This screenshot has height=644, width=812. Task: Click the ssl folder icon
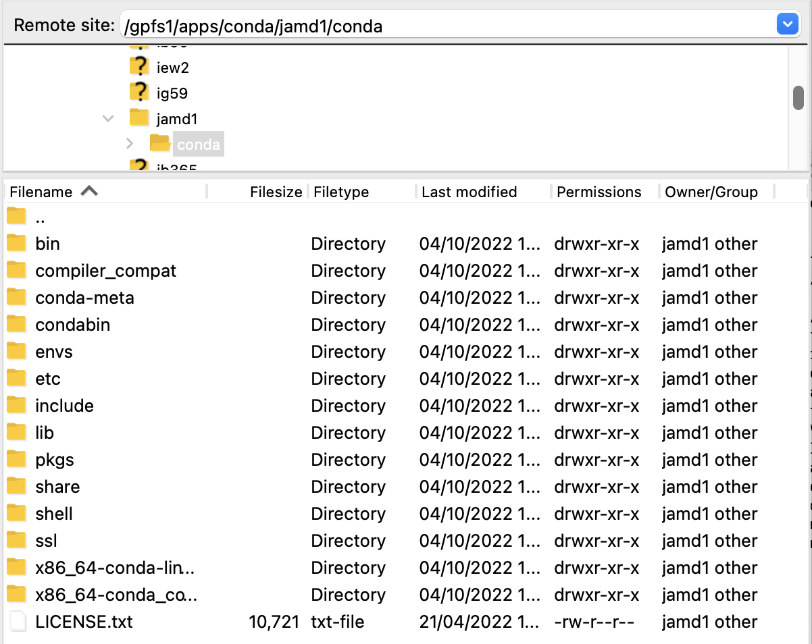(x=16, y=540)
